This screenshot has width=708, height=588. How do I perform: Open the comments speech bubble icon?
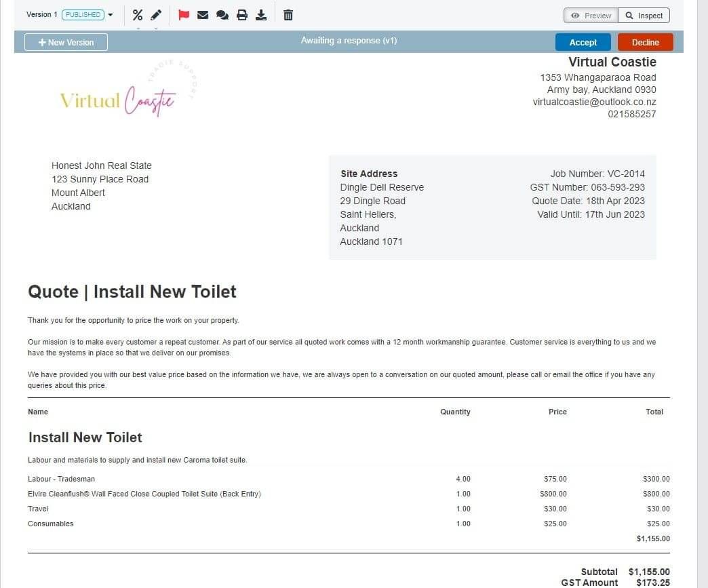coord(222,15)
